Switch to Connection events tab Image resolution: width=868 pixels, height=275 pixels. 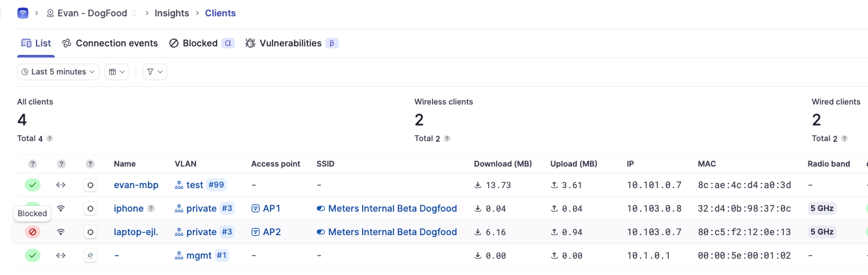coord(110,43)
